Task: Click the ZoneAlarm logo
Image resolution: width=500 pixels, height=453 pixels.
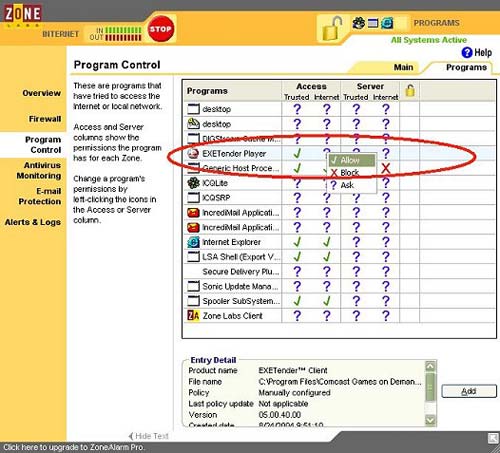Action: pos(23,14)
